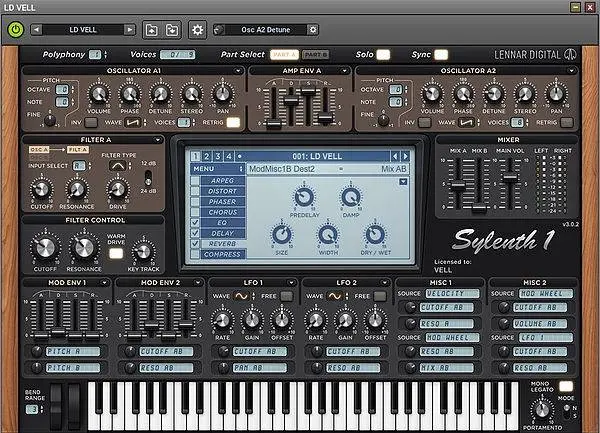Viewport: 600px width, 433px height.
Task: Open Misc 2 Mod Wheel source selector
Action: tap(546, 293)
